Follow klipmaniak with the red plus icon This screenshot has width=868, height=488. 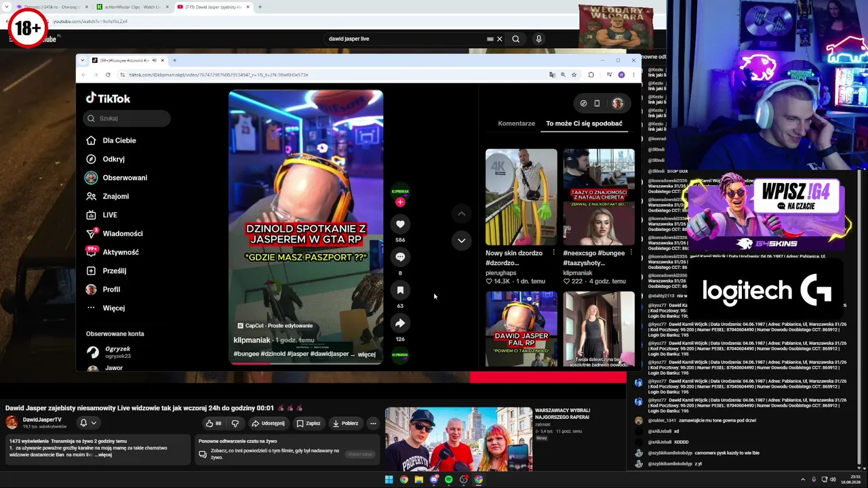[x=400, y=202]
